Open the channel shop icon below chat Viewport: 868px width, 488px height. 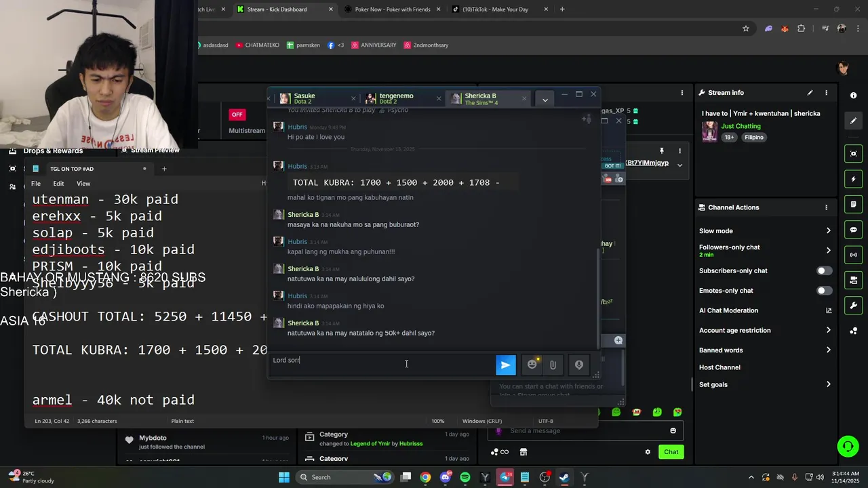point(524,452)
